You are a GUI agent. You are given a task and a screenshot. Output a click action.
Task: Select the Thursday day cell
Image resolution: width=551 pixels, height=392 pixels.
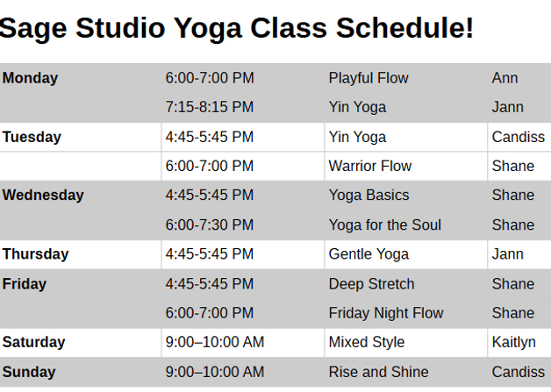35,254
